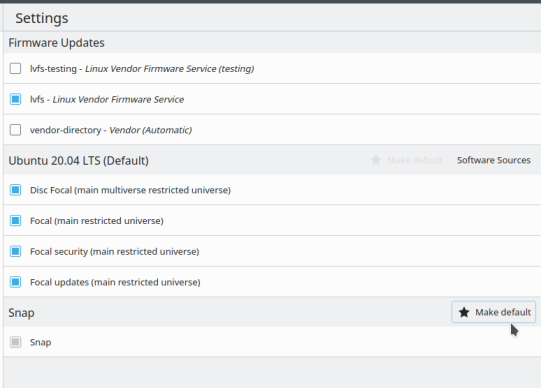Disable the Focal security source checkbox
541x388 pixels.
15,251
